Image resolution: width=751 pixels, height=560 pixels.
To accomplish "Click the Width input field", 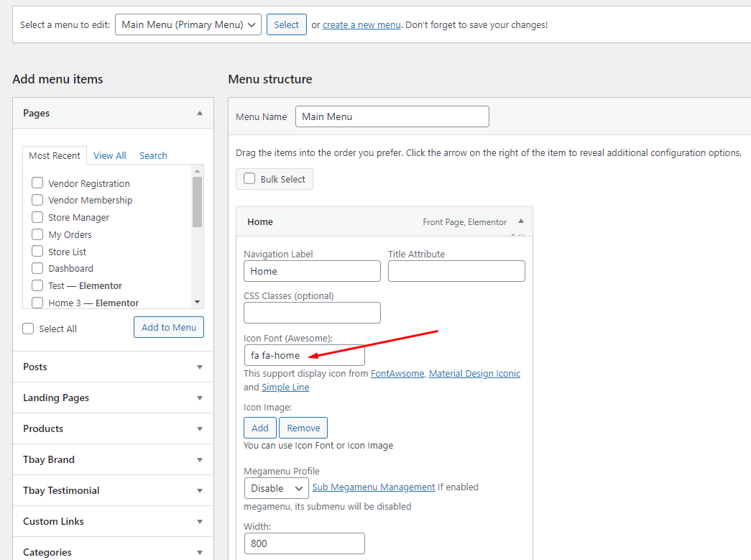I will point(305,543).
